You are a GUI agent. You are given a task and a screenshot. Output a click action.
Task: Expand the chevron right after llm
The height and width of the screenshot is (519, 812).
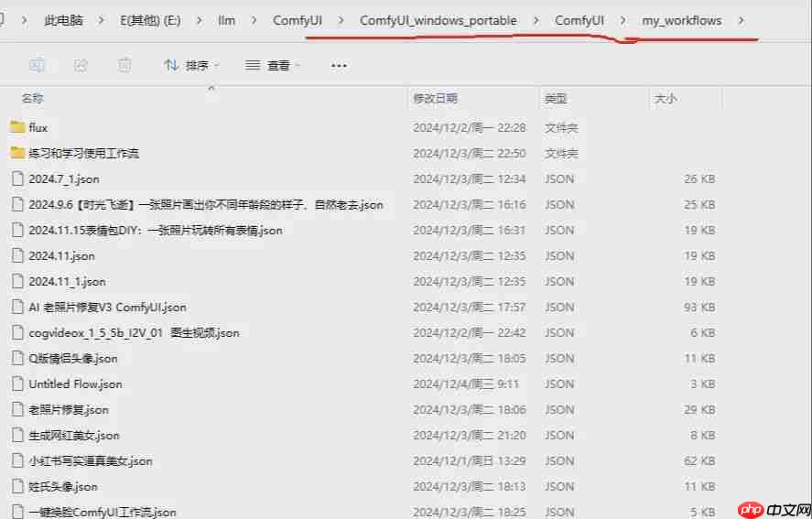[254, 21]
